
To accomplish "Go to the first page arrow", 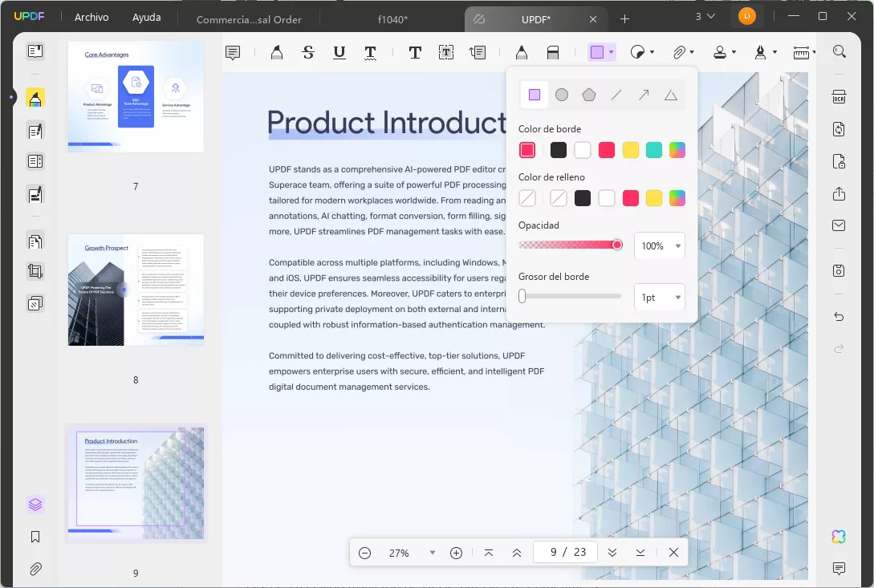I will [488, 553].
